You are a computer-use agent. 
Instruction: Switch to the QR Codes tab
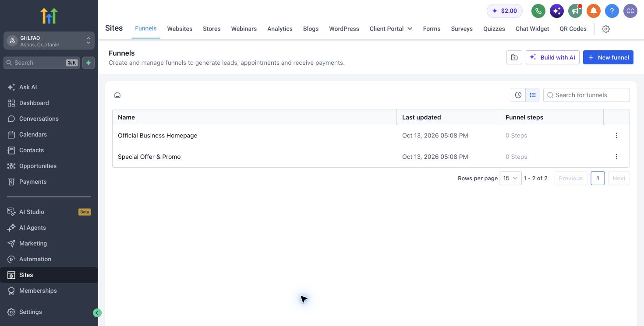(573, 29)
